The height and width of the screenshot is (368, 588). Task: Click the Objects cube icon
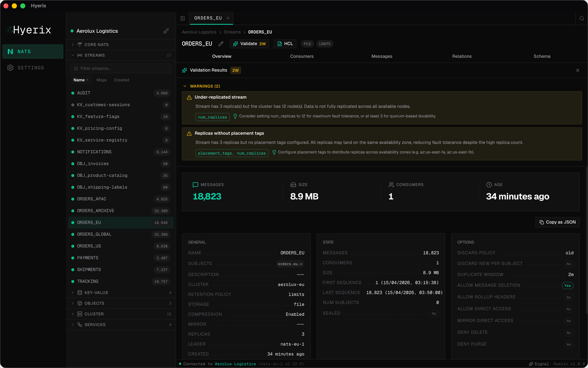point(80,303)
